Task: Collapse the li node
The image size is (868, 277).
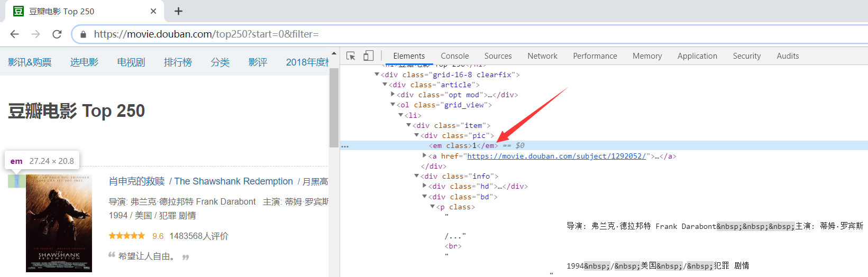Action: (400, 115)
